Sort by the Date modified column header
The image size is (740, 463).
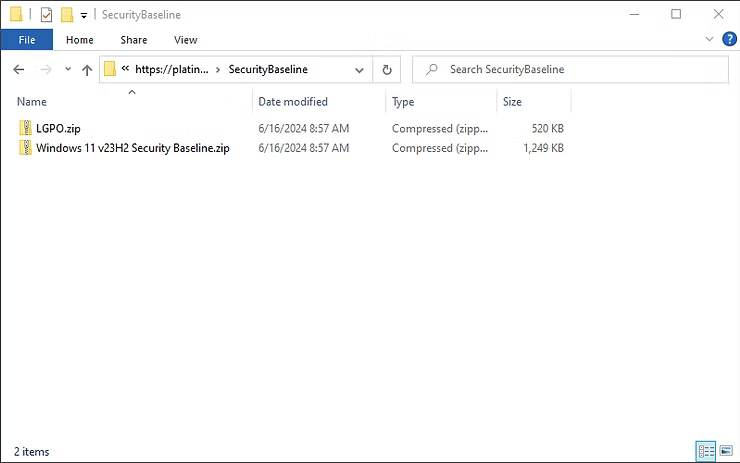(x=293, y=102)
